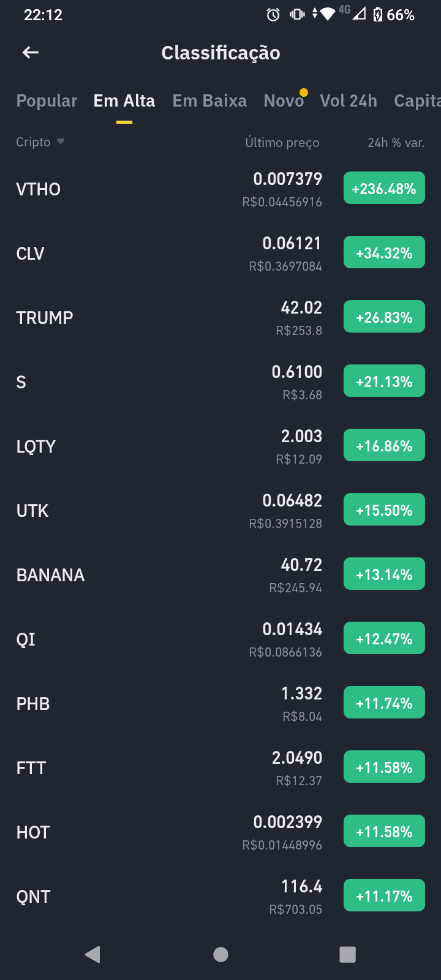Switch to the Em Baixa tab
Viewport: 441px width, 980px height.
pyautogui.click(x=209, y=100)
